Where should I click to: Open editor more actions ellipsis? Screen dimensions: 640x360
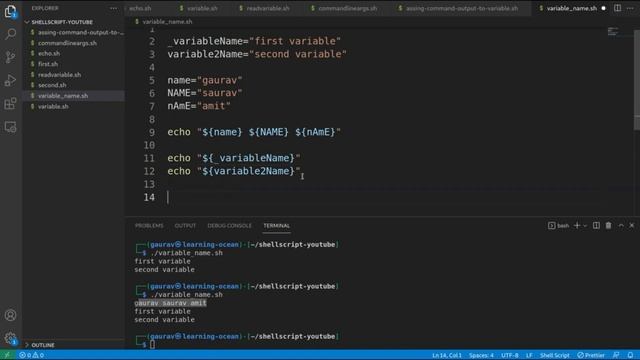630,8
